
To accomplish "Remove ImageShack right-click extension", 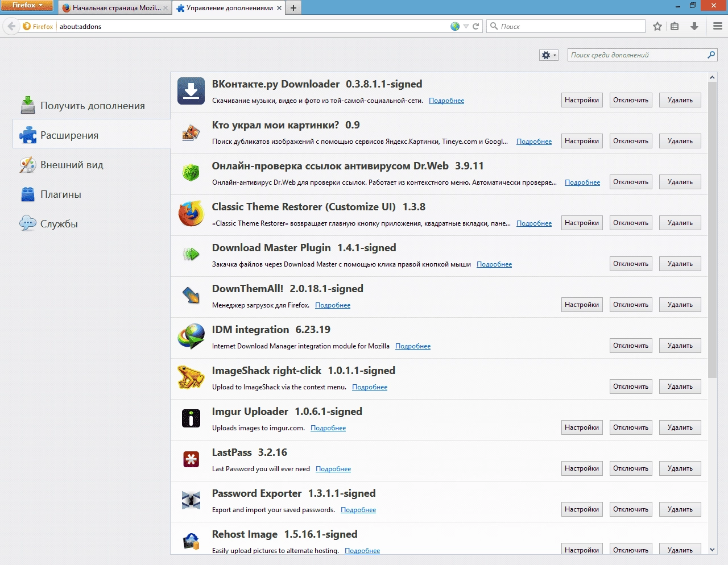I will tap(680, 387).
